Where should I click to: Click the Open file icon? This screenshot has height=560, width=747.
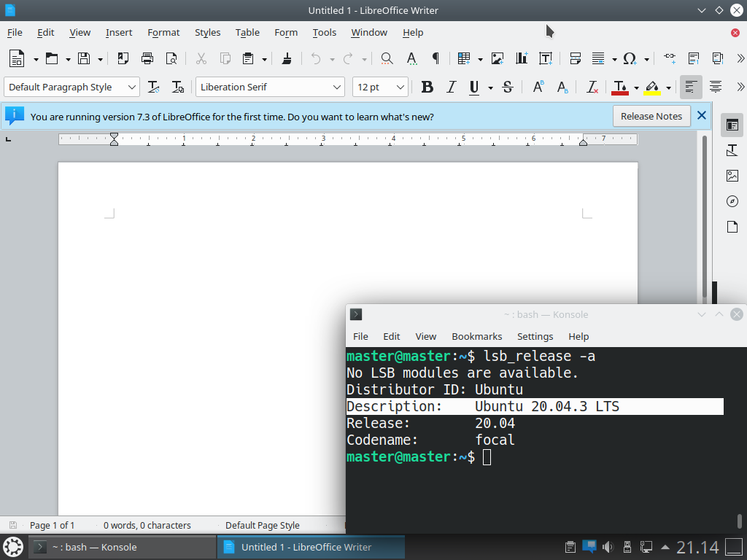[x=52, y=58]
